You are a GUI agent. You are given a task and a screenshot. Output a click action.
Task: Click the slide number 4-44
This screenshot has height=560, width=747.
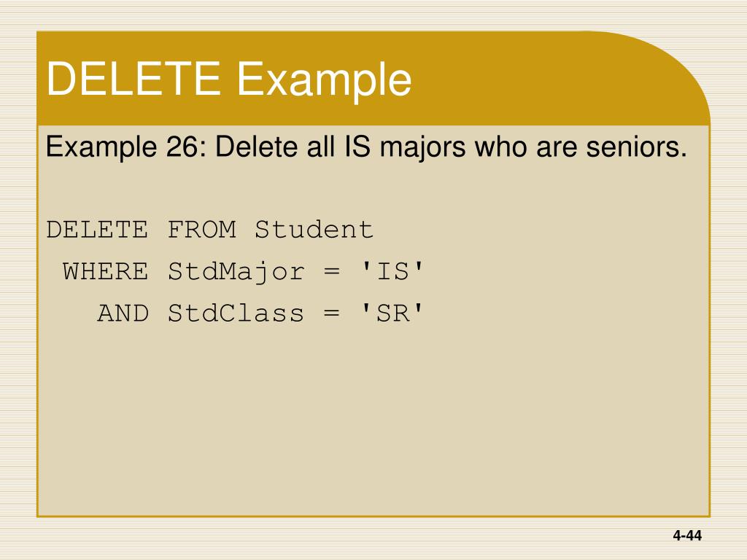tap(687, 536)
